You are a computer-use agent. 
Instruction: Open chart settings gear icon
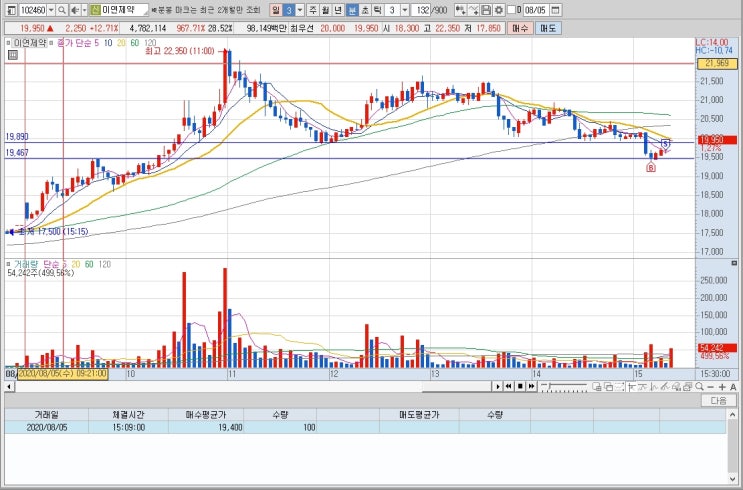(498, 10)
